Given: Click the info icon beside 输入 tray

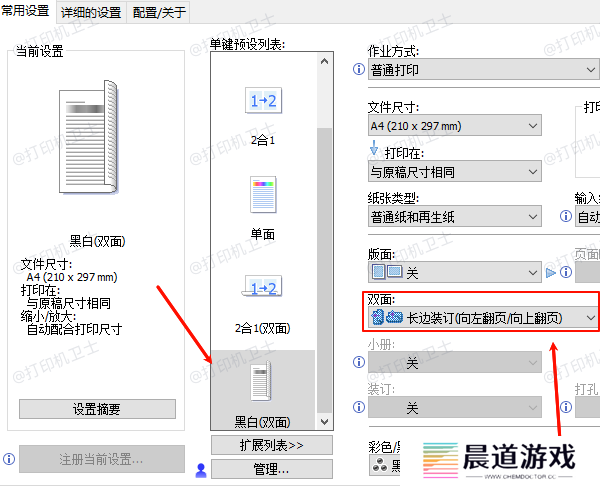Looking at the screenshot, I should click(566, 216).
